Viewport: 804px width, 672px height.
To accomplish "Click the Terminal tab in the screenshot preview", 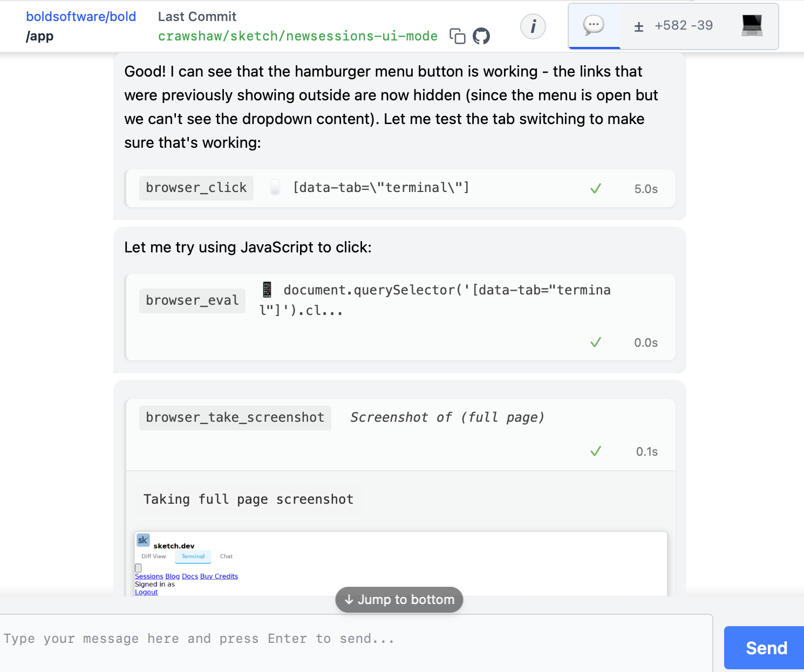I will [193, 557].
